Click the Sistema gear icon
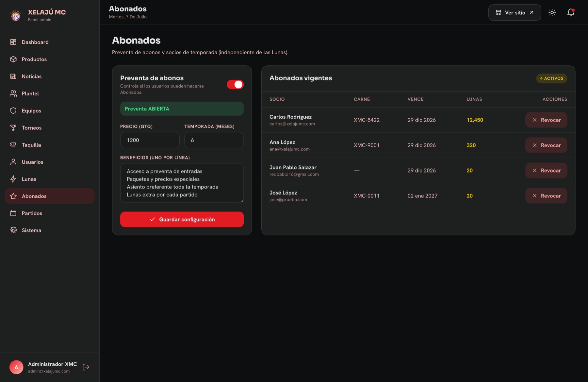The image size is (588, 382). [13, 230]
